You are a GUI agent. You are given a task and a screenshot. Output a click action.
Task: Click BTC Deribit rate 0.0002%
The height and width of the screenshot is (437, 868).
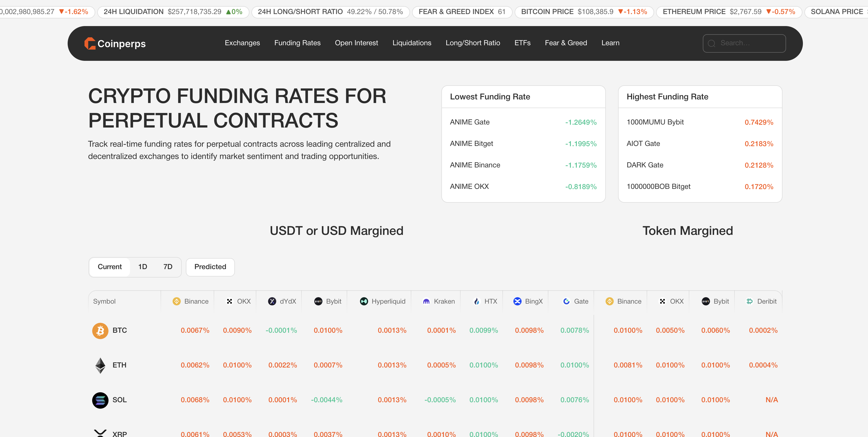pyautogui.click(x=763, y=330)
